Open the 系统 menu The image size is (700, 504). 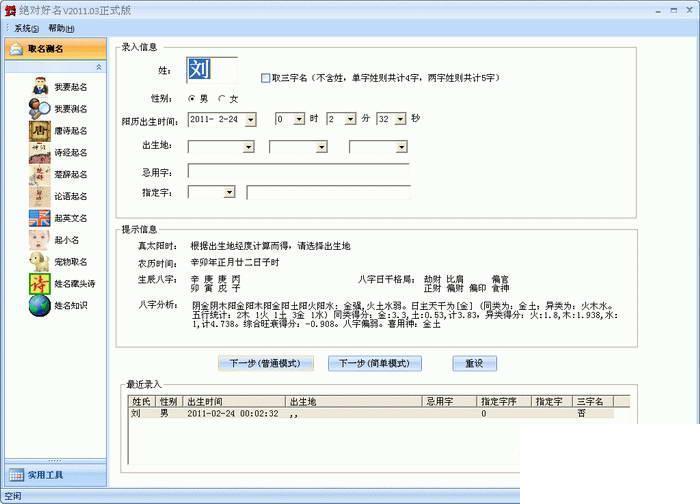(x=26, y=28)
